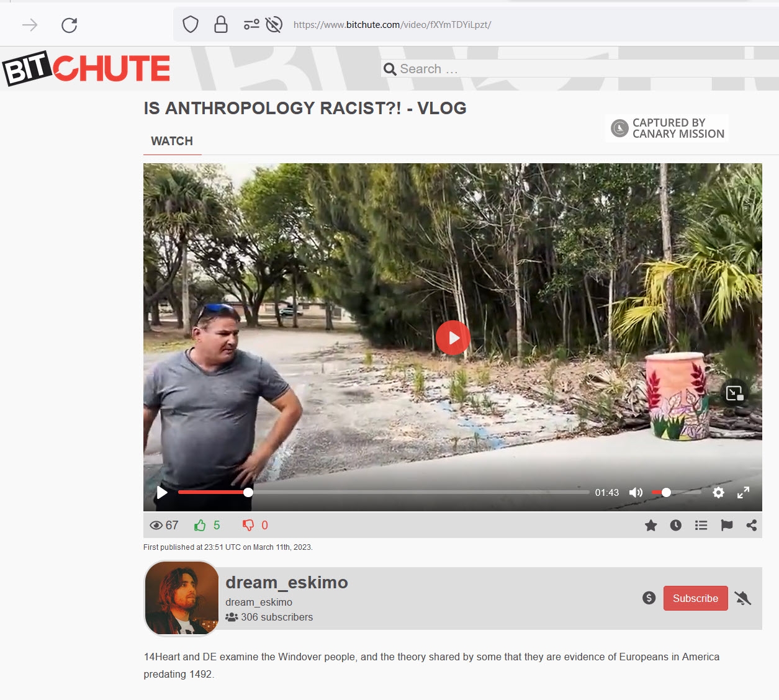The image size is (779, 700).
Task: Click the red Subscribe button
Action: (x=695, y=598)
